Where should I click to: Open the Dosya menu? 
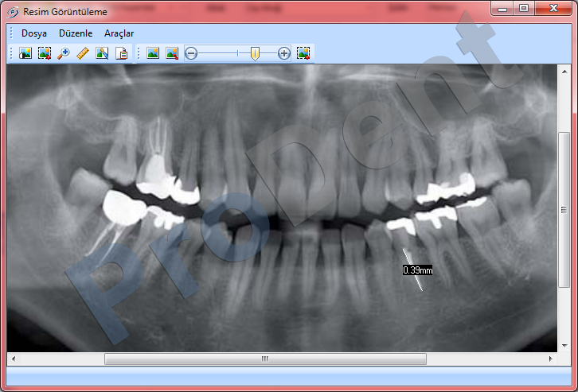[34, 33]
